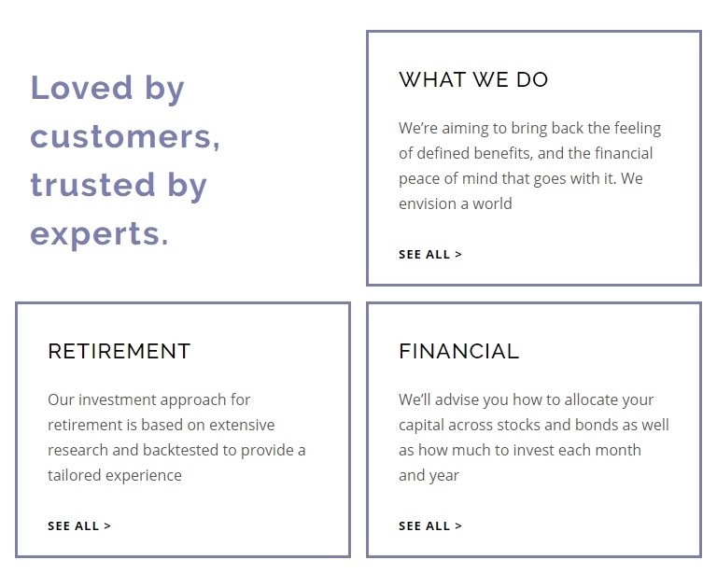Click the word 'customers,' in the headline

pyautogui.click(x=125, y=136)
